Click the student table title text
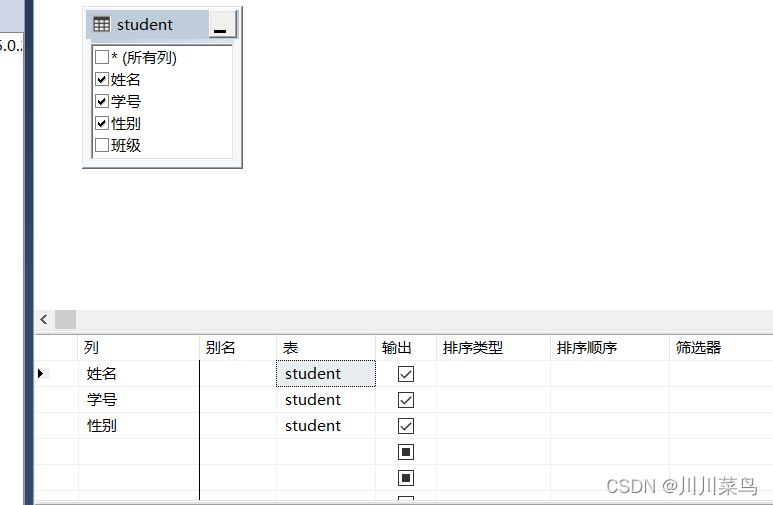Viewport: 773px width, 505px height. click(144, 25)
